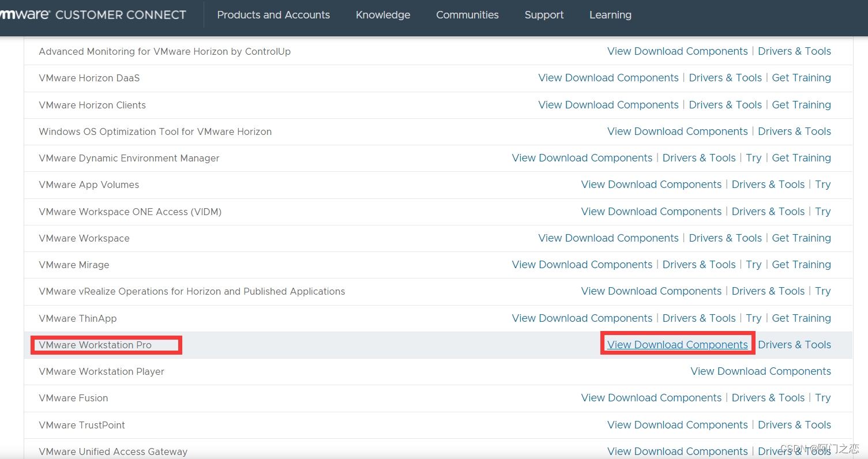
Task: View Download Components for VMware Workspace
Action: 608,238
